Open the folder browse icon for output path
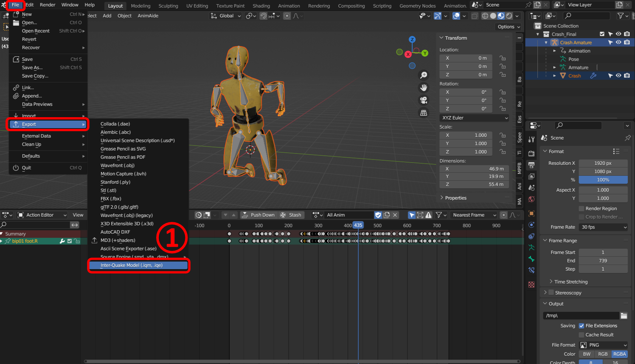Viewport: 635px width, 364px height. click(x=624, y=316)
